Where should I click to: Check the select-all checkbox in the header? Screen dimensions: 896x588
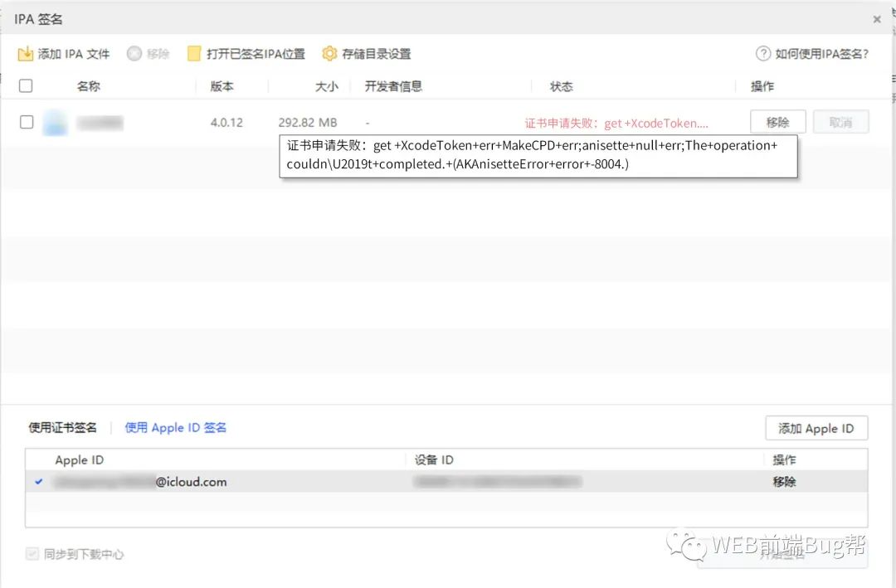click(x=26, y=85)
